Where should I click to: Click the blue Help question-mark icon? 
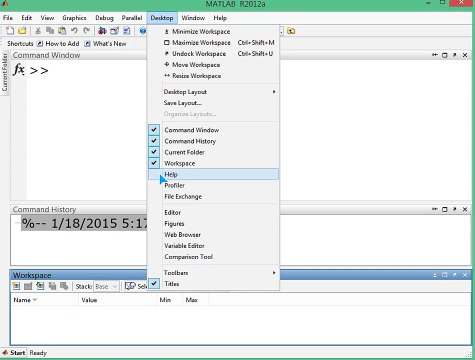(143, 31)
